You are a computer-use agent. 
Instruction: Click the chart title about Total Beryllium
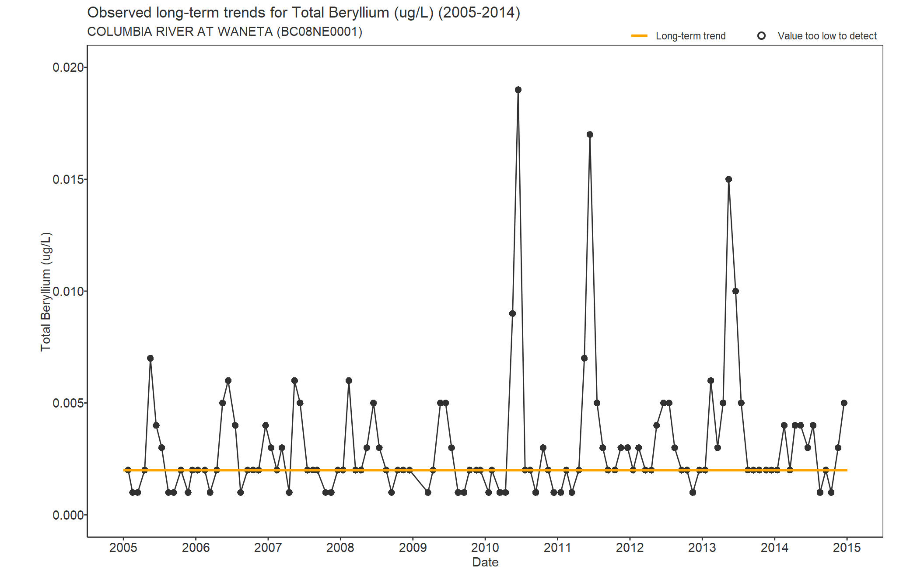(x=304, y=13)
